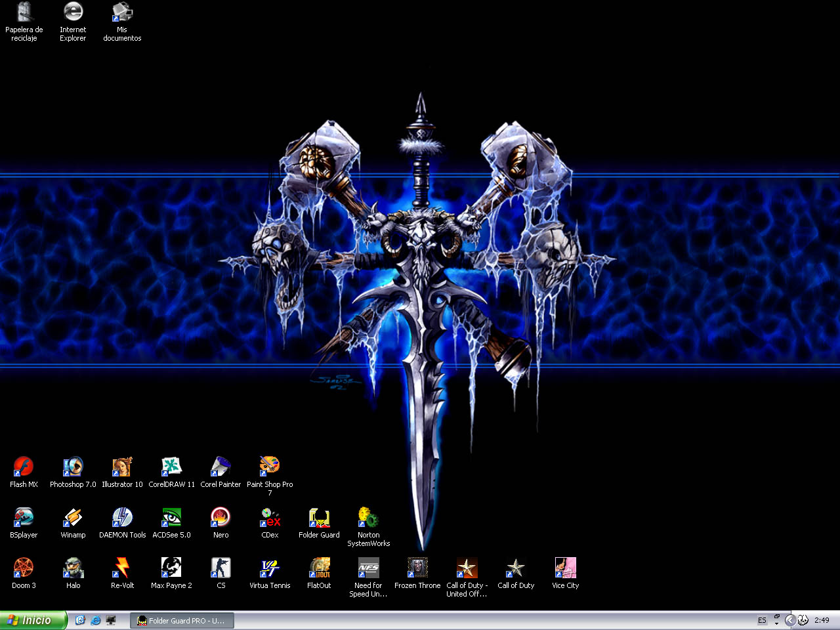Activate the Folder Guard PRO taskbar button
The width and height of the screenshot is (840, 630).
tap(182, 620)
